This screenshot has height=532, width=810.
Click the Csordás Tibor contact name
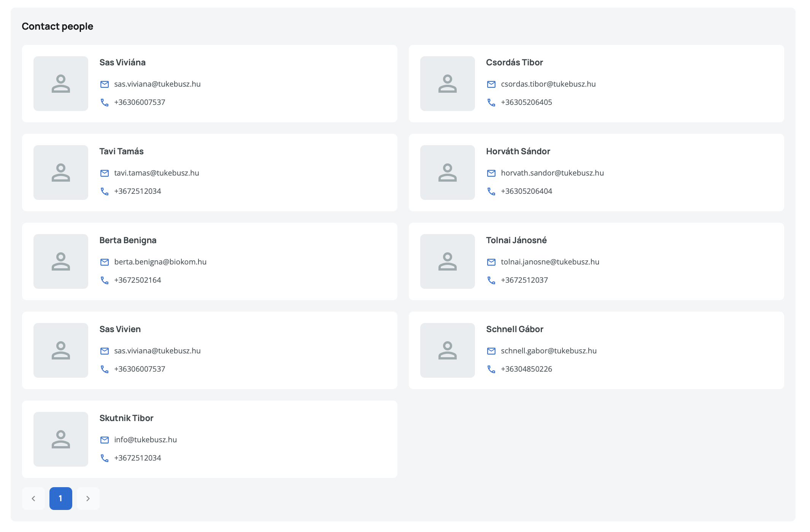pyautogui.click(x=514, y=62)
